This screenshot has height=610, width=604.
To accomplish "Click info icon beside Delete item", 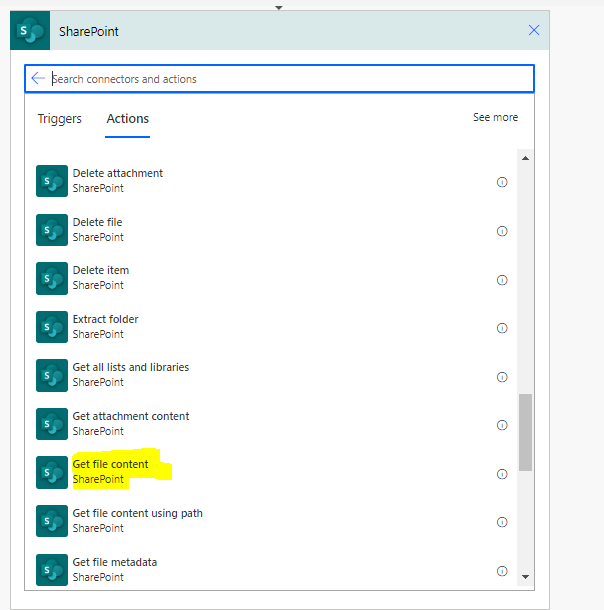I will tap(502, 279).
